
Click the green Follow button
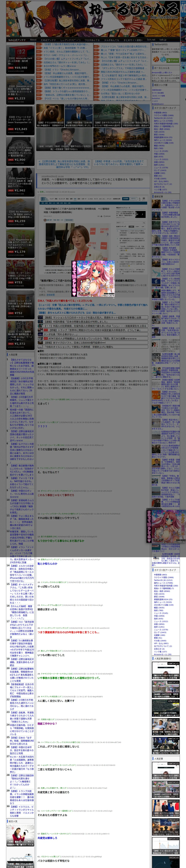(173, 60)
